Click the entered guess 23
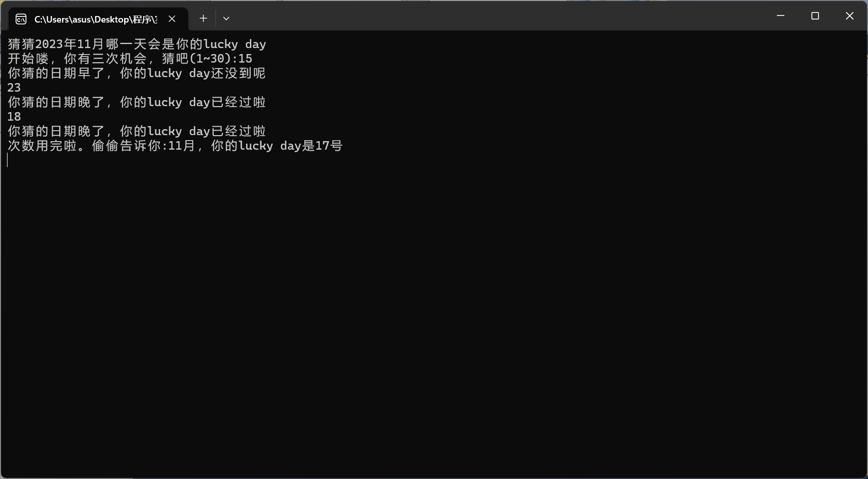The width and height of the screenshot is (868, 479). [14, 88]
